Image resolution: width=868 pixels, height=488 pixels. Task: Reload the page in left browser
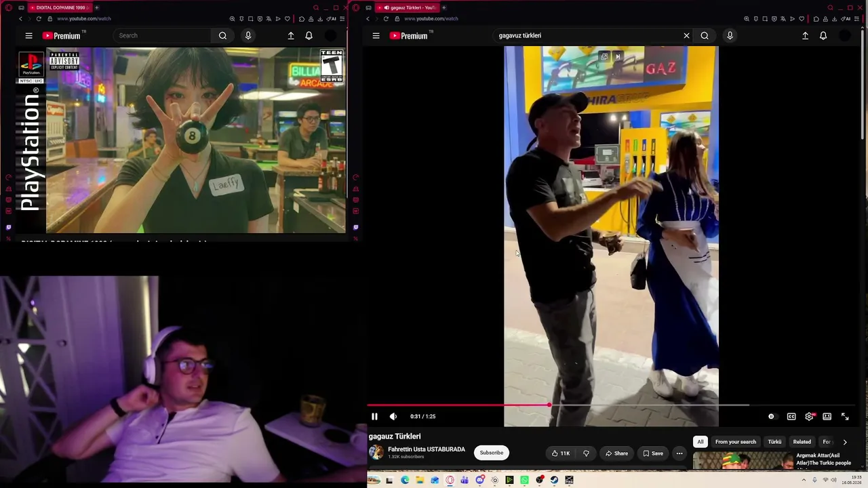point(39,19)
